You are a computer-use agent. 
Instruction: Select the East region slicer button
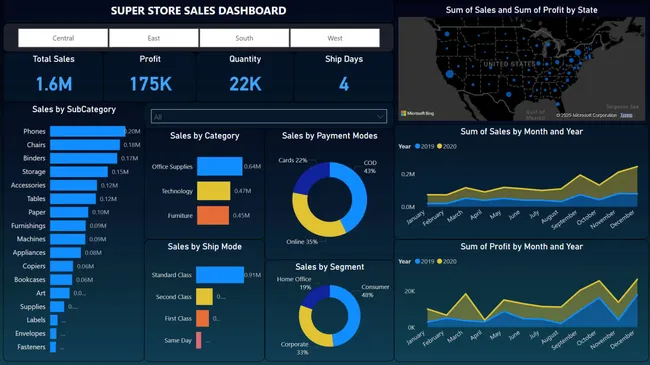point(153,38)
